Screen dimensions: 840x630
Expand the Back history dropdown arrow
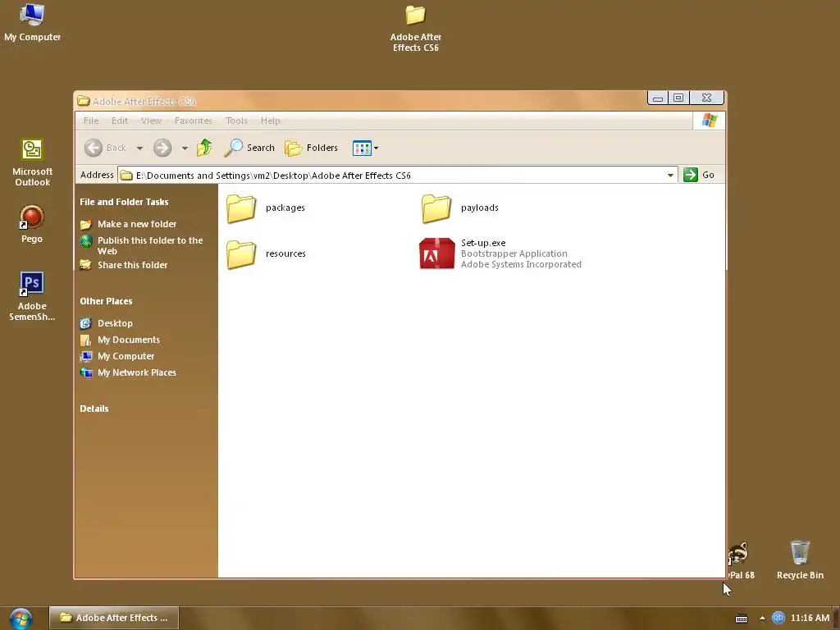pyautogui.click(x=139, y=148)
